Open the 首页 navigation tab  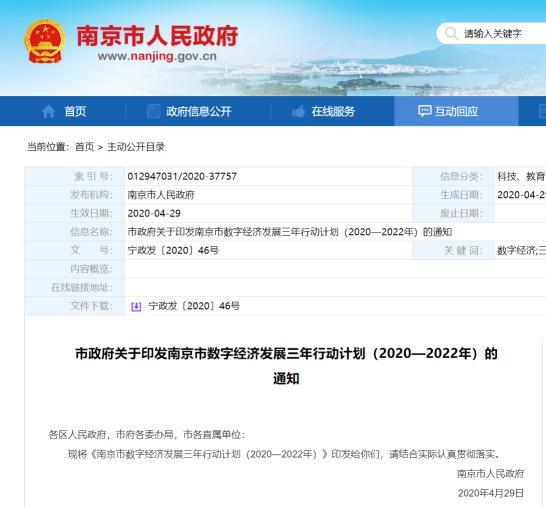click(x=64, y=111)
